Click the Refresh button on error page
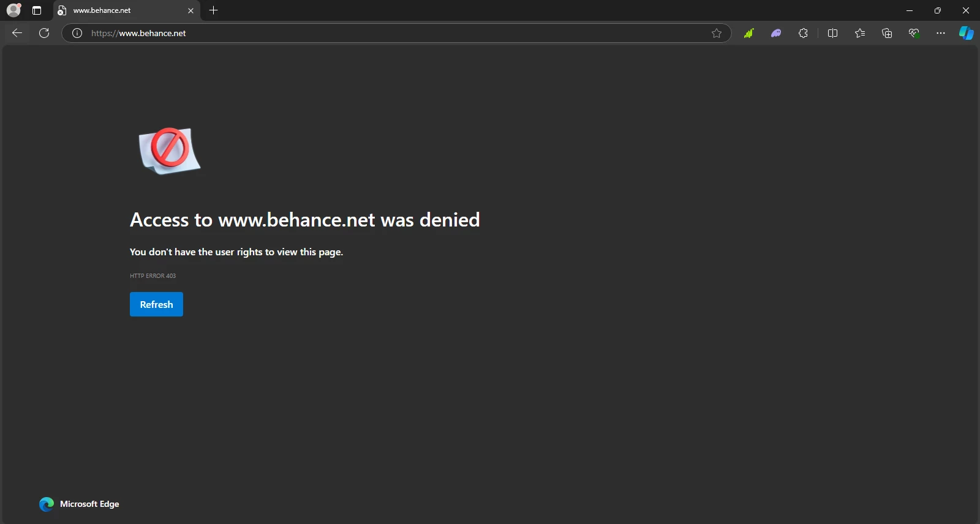Image resolution: width=980 pixels, height=524 pixels. 156,304
